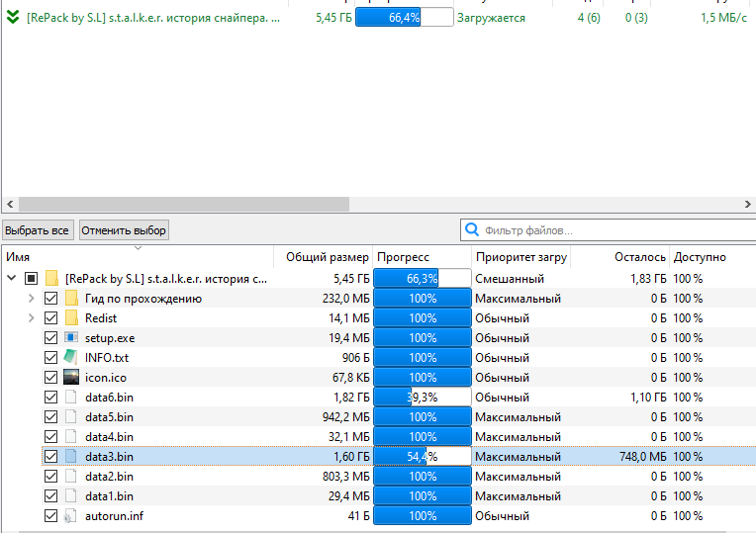This screenshot has width=756, height=533.
Task: Uncheck the data5.bin checkbox
Action: [x=50, y=417]
